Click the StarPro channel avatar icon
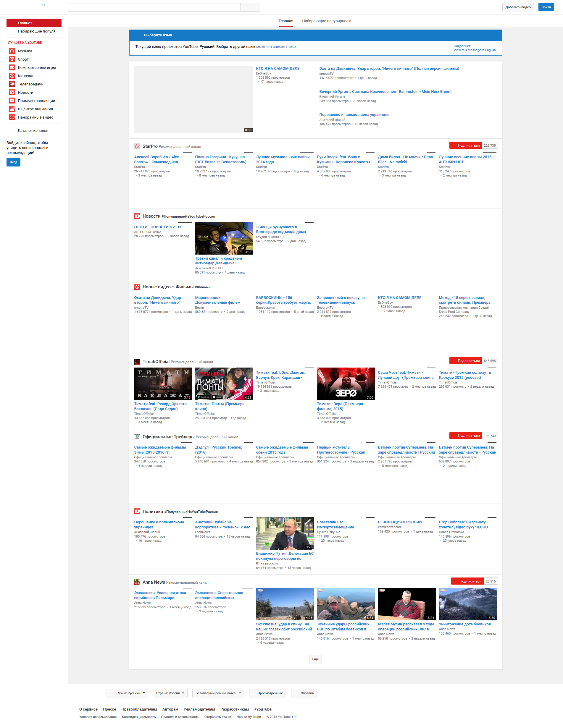Screen dimensions: 563x728 (137, 146)
